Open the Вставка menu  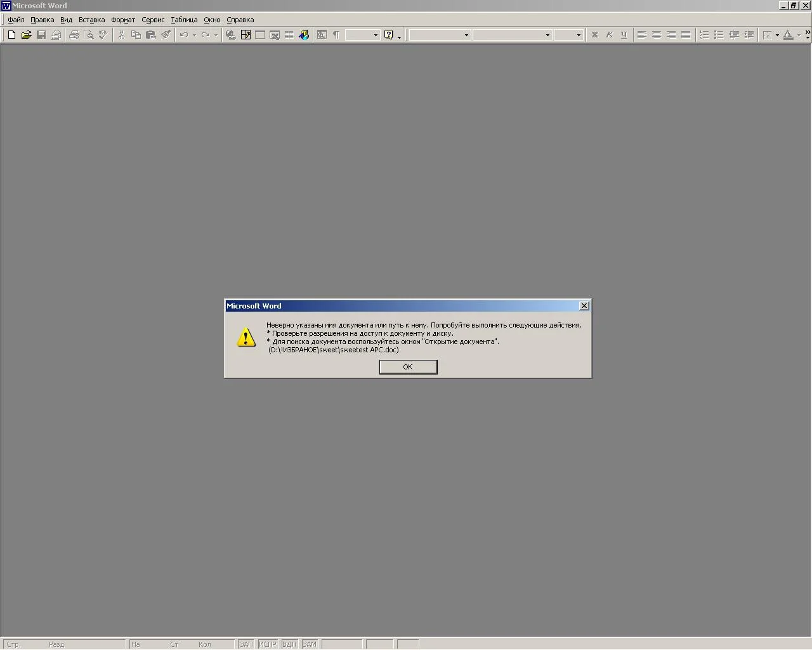pyautogui.click(x=91, y=20)
